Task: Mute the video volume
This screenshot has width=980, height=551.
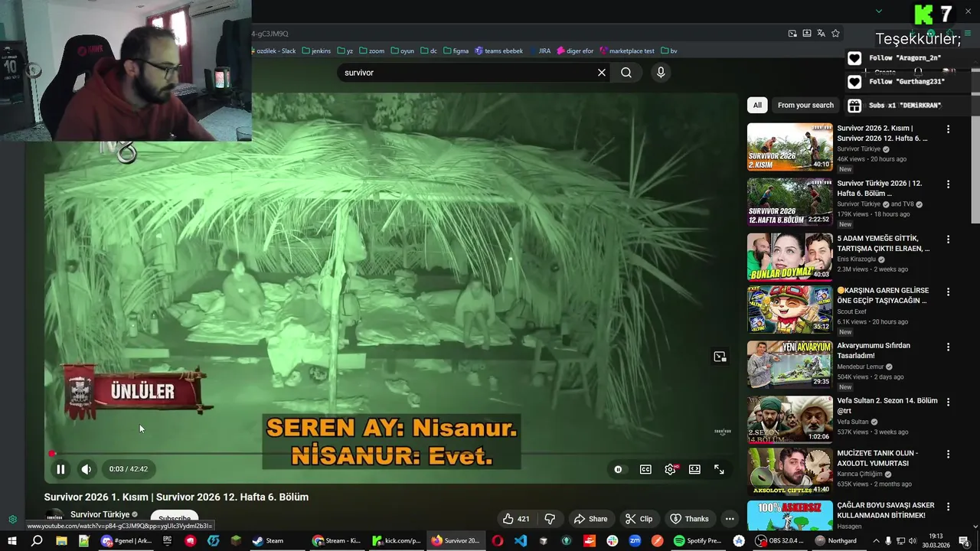Action: (87, 469)
